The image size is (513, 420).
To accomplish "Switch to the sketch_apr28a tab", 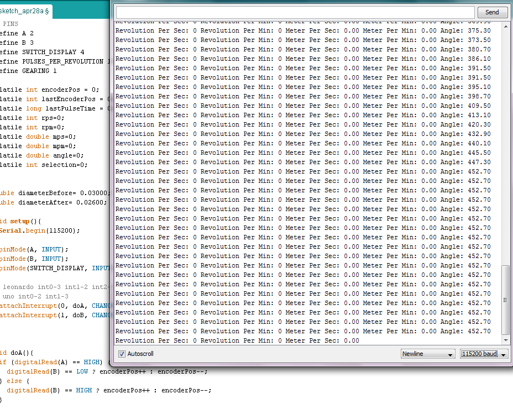I will 24,11.
